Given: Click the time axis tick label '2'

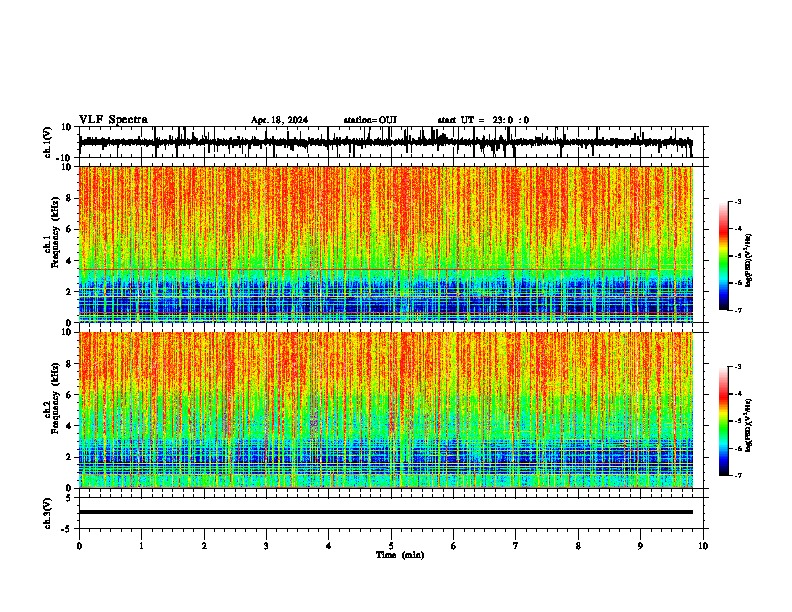Looking at the screenshot, I should click(x=204, y=546).
